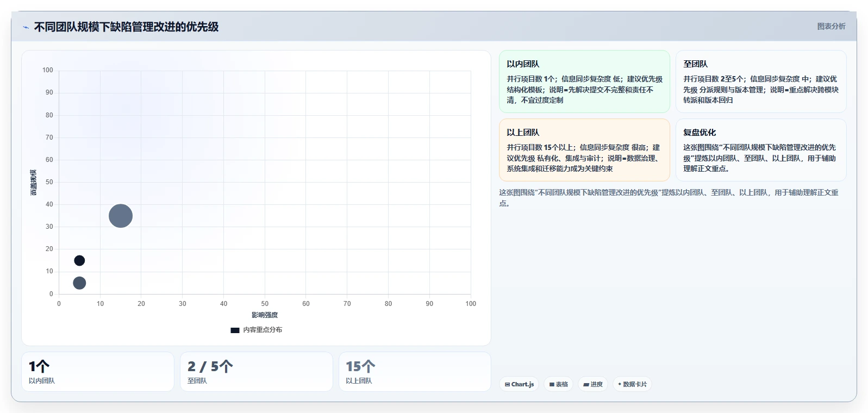Select the bubble at y-value 5

pyautogui.click(x=79, y=283)
